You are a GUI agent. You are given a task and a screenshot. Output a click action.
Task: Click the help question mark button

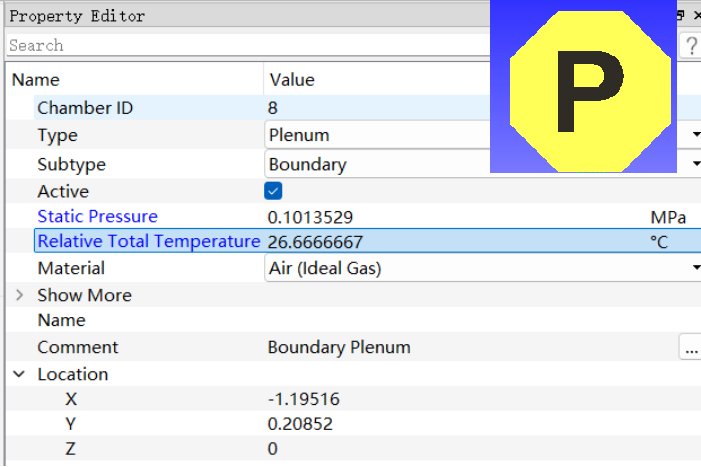[690, 46]
